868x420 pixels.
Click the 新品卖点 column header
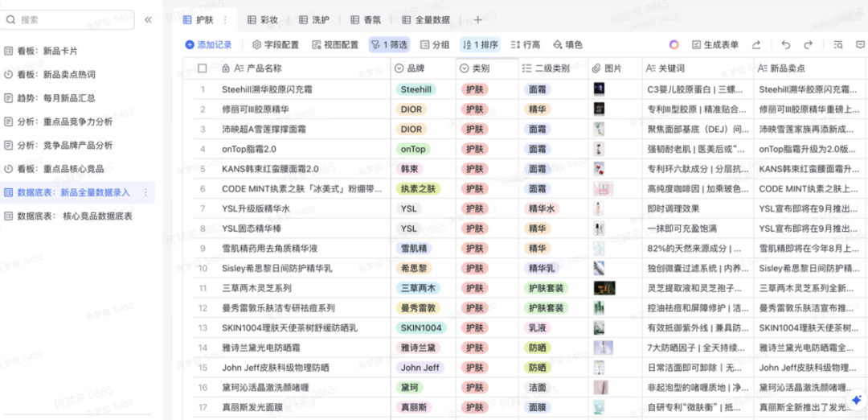coord(811,68)
